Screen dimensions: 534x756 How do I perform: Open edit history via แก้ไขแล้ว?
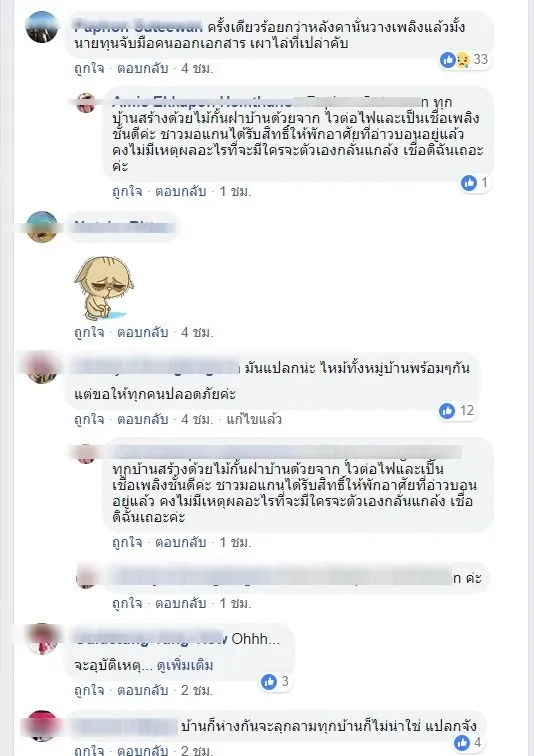tap(254, 419)
